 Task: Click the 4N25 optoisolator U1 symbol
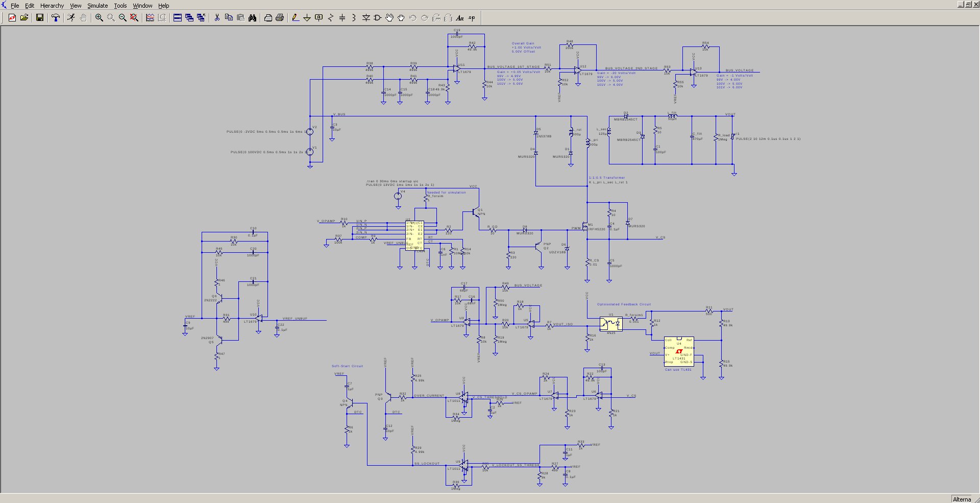point(611,324)
